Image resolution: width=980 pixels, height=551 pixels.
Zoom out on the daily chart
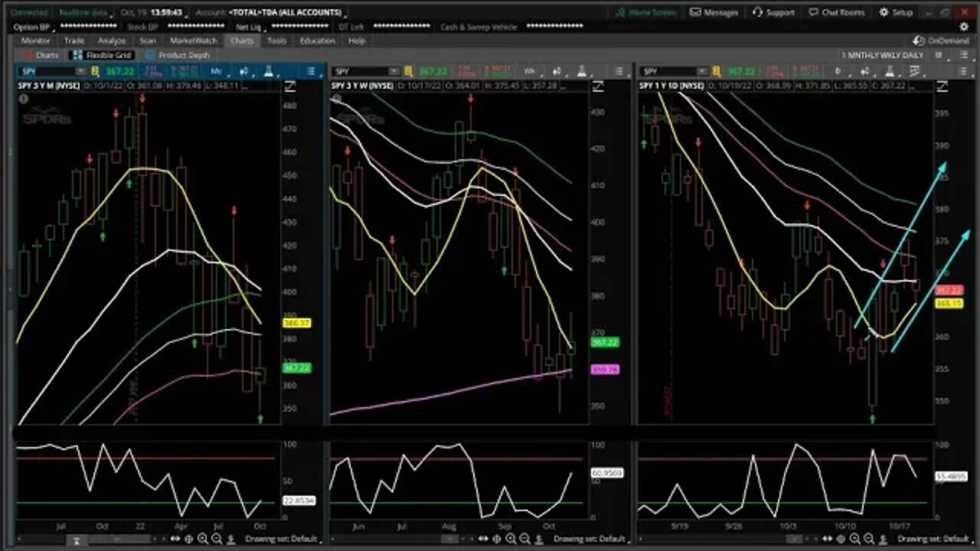(x=869, y=539)
